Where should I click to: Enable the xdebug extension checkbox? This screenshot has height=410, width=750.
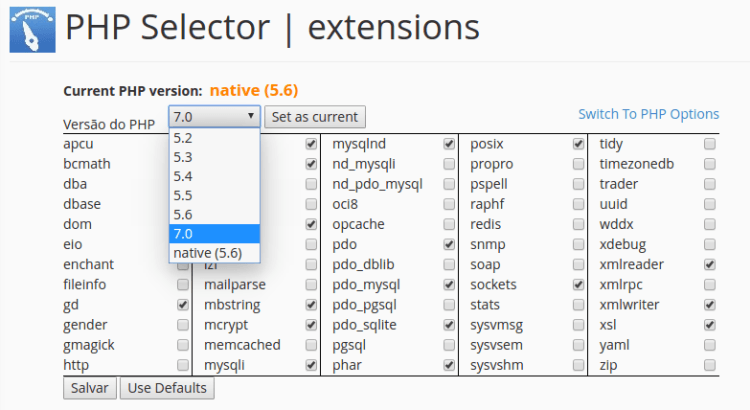point(709,244)
